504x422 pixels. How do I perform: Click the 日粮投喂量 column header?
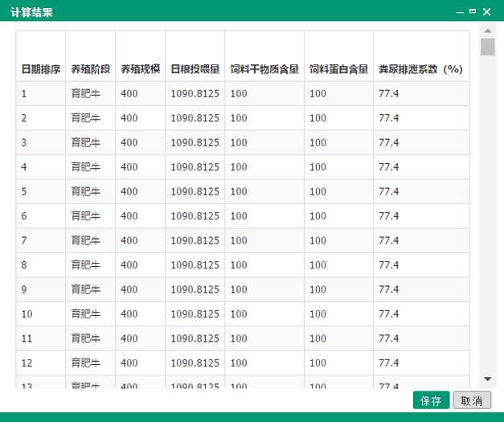[x=195, y=69]
